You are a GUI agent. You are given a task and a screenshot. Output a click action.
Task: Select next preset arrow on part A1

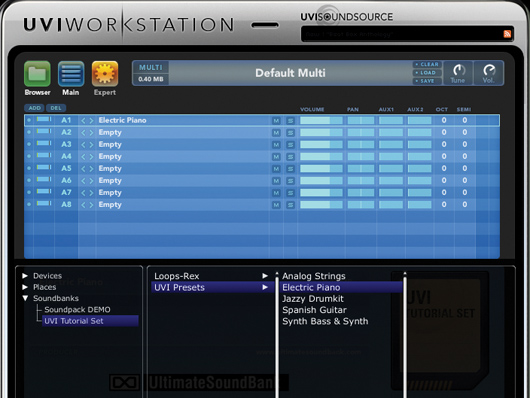(91, 120)
